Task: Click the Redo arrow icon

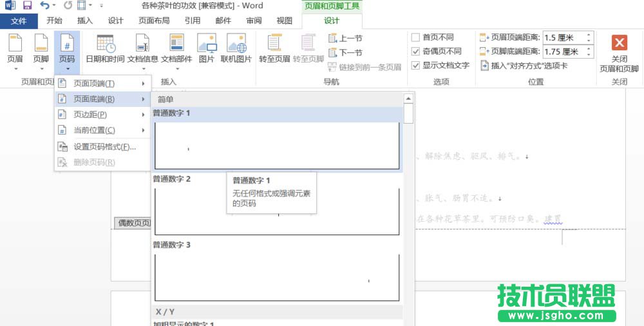Action: pos(68,5)
